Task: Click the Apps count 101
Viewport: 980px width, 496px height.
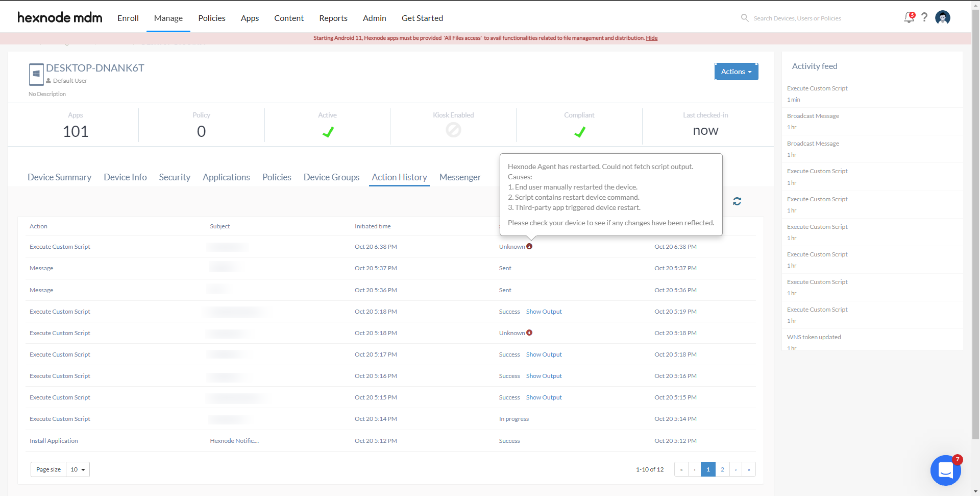Action: click(76, 131)
